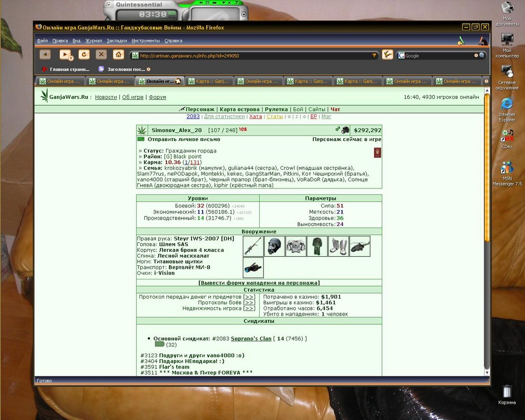
Task: Click the MI-8 helicopter item icon
Action: pos(360,246)
